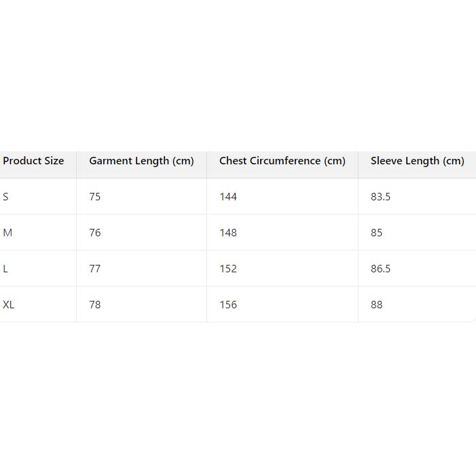Click chest circumference value 156

pyautogui.click(x=228, y=305)
